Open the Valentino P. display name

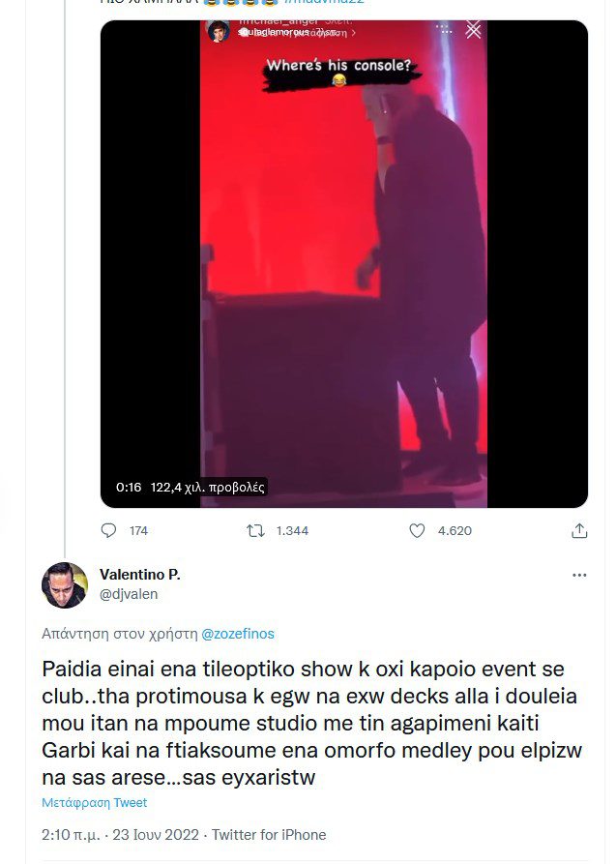pos(140,574)
